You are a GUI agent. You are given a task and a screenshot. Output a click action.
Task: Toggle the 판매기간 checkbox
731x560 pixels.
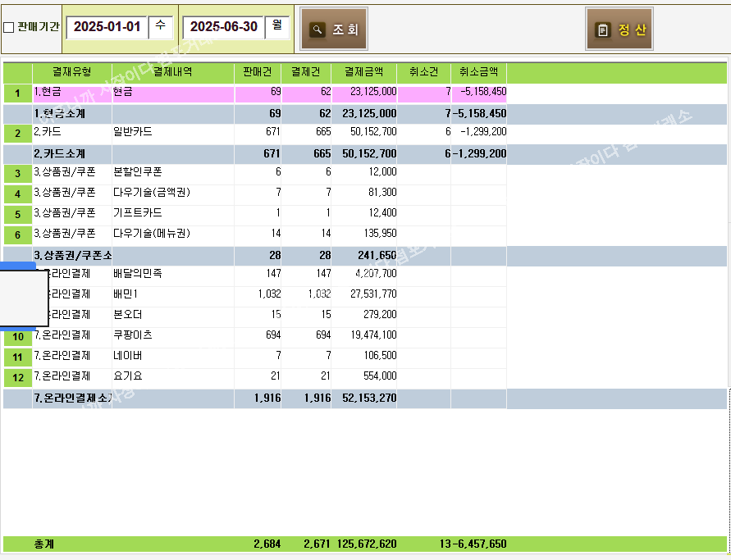[x=9, y=27]
